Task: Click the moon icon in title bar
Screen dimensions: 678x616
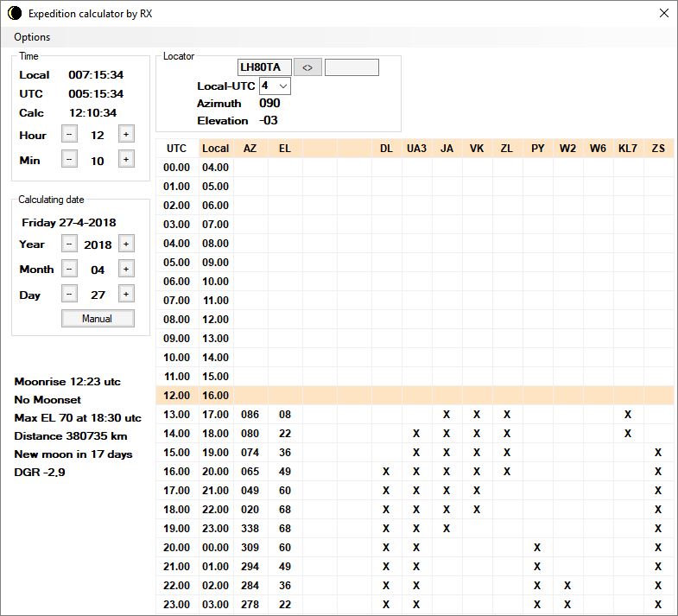Action: pyautogui.click(x=15, y=14)
